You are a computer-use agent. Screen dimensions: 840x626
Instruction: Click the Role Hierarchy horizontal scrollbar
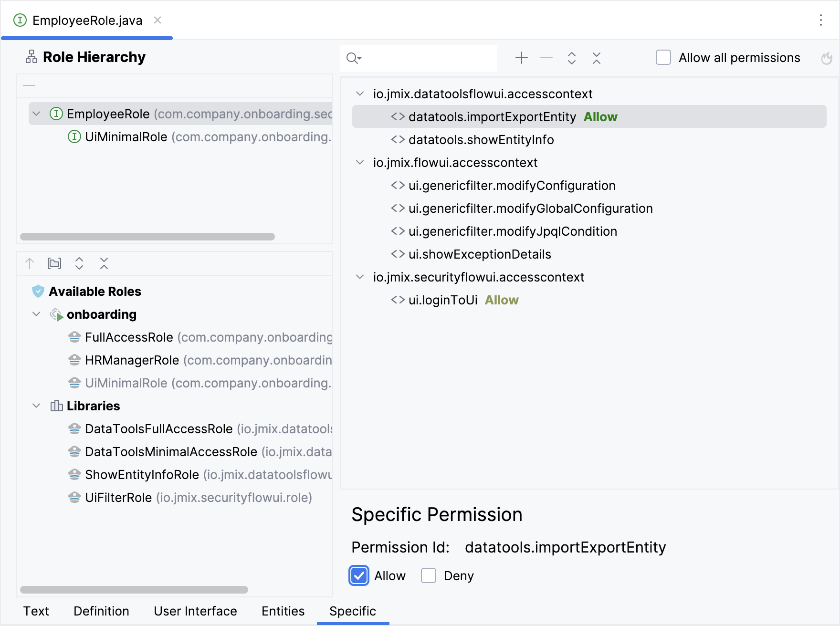pyautogui.click(x=147, y=237)
